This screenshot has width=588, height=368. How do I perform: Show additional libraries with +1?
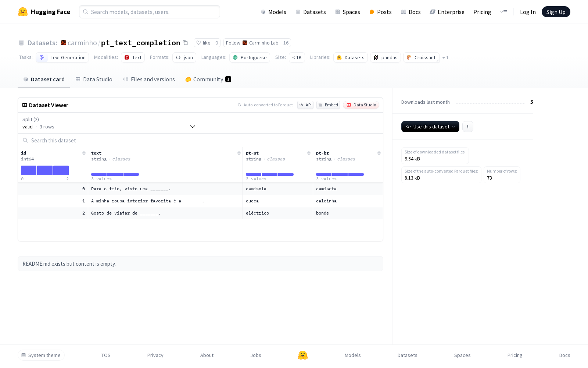coord(445,57)
